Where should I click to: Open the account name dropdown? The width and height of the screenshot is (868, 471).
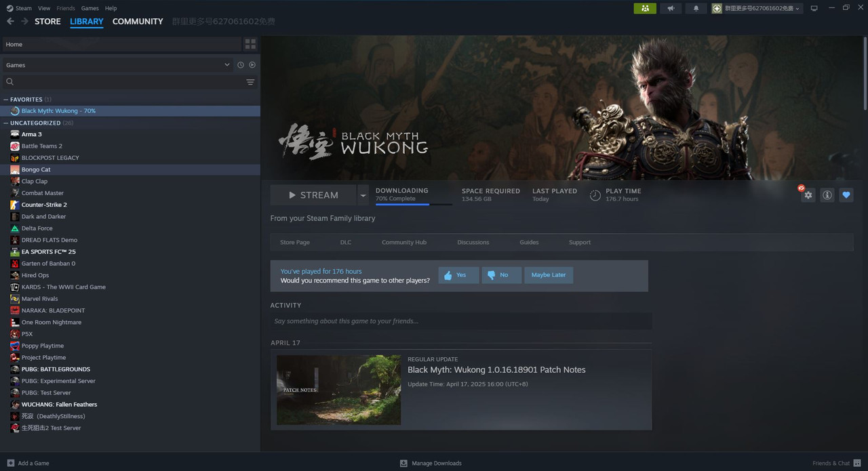coord(757,8)
